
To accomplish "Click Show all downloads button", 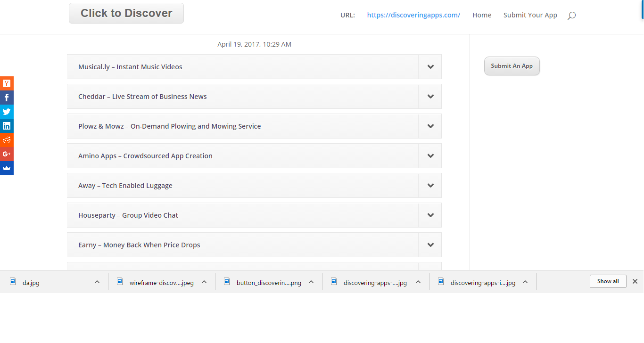I will click(608, 281).
